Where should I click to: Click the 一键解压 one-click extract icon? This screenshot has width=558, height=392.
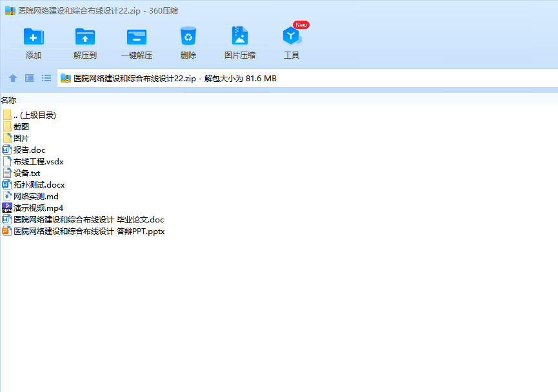click(x=137, y=37)
